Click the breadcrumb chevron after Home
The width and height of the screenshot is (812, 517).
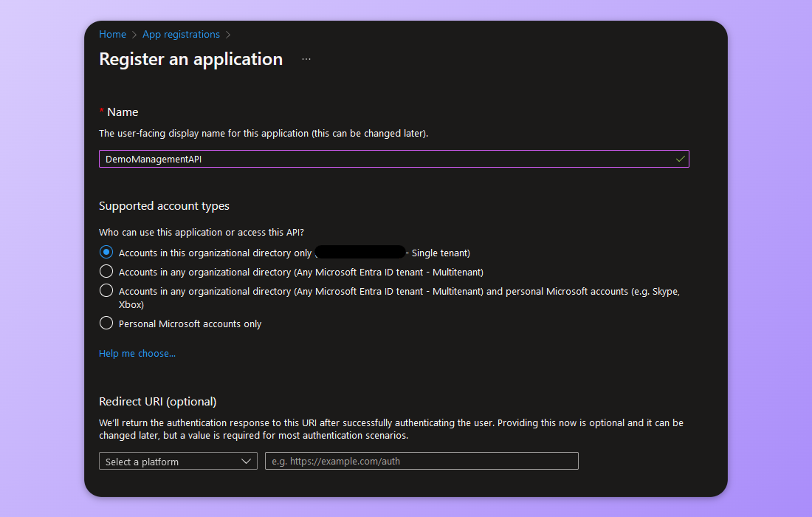(132, 34)
